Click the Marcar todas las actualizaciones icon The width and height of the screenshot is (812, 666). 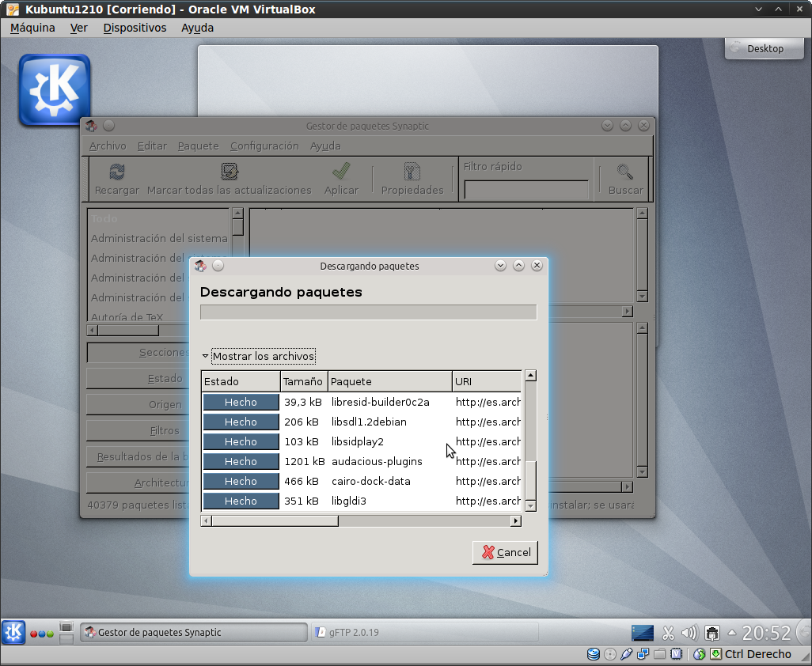[x=230, y=172]
